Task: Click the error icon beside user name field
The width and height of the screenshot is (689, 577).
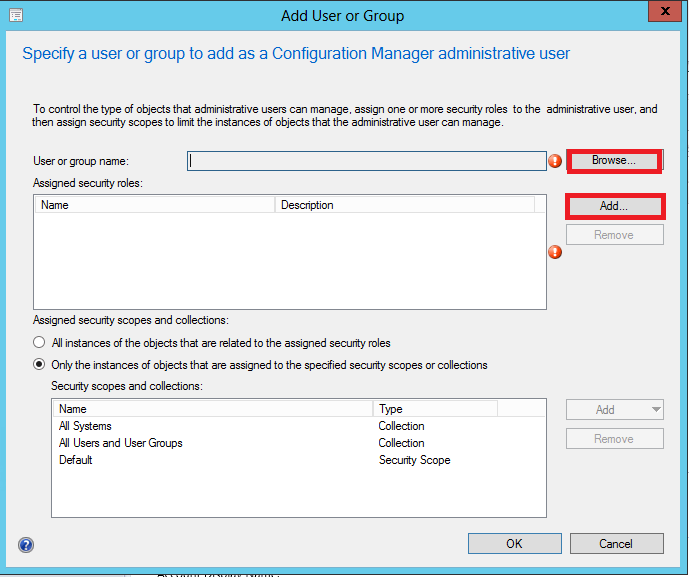Action: tap(555, 161)
